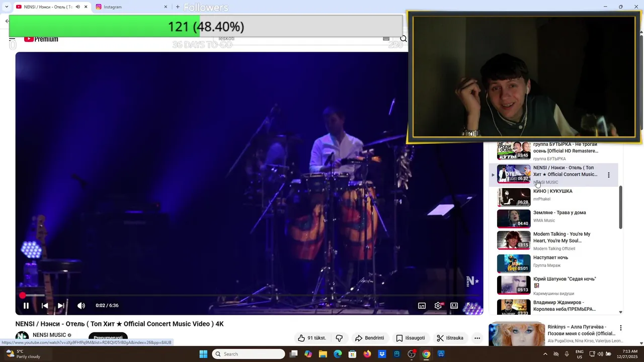The height and width of the screenshot is (362, 644).
Task: Open the Windows Start menu
Action: (x=203, y=354)
